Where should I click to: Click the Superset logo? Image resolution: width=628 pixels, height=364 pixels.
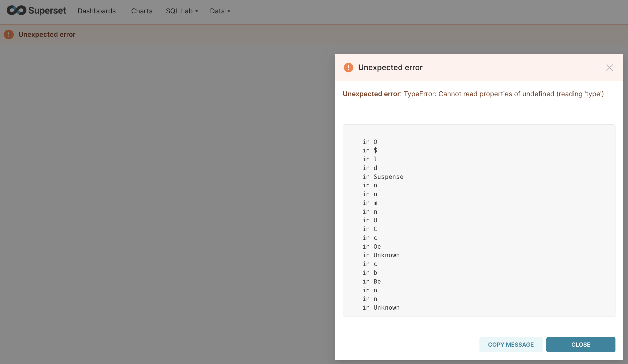coord(37,10)
